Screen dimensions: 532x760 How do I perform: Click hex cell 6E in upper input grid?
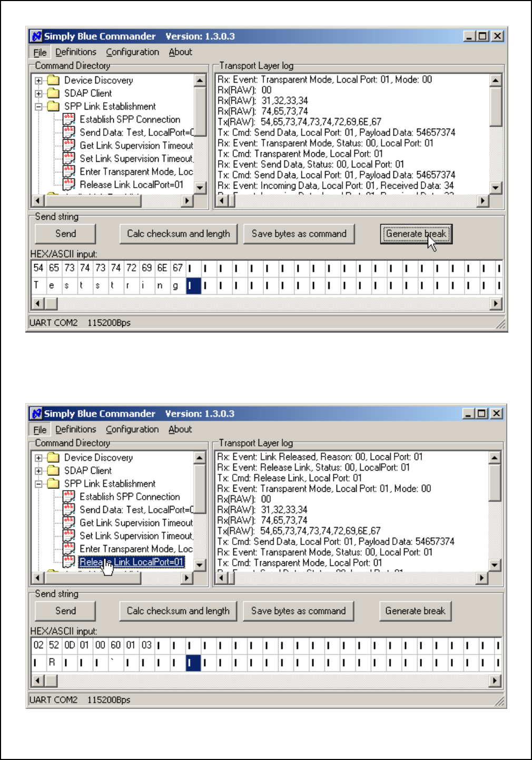pyautogui.click(x=162, y=268)
